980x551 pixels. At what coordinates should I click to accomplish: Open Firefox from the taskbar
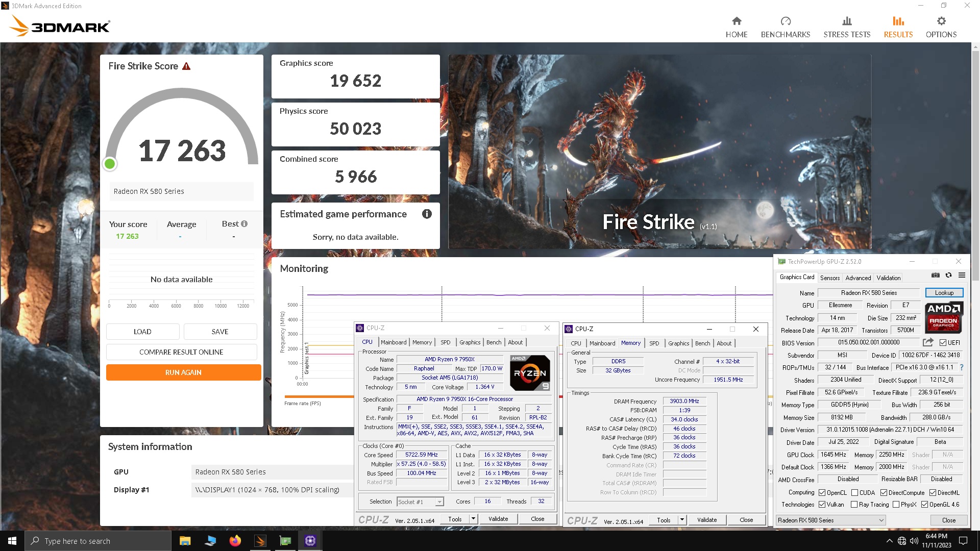click(235, 541)
